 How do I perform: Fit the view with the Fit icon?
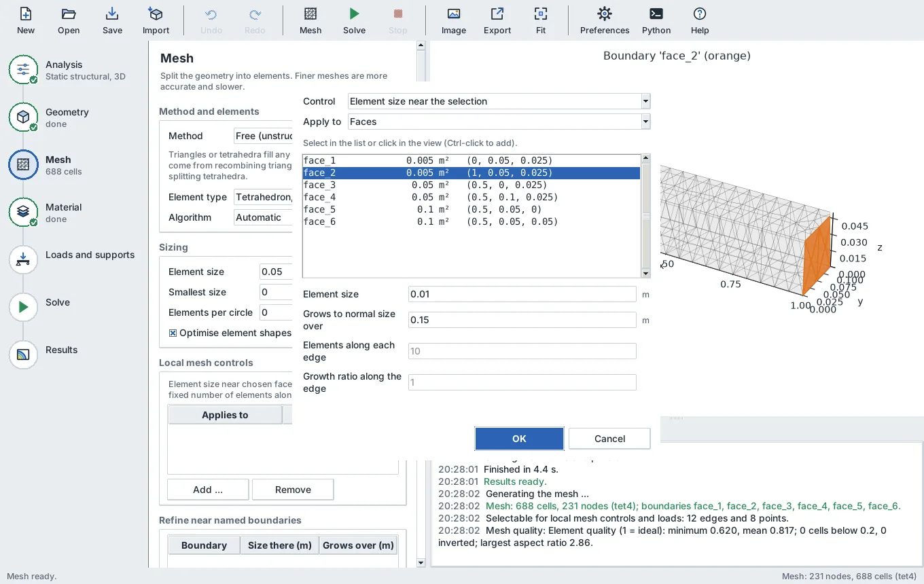(541, 20)
